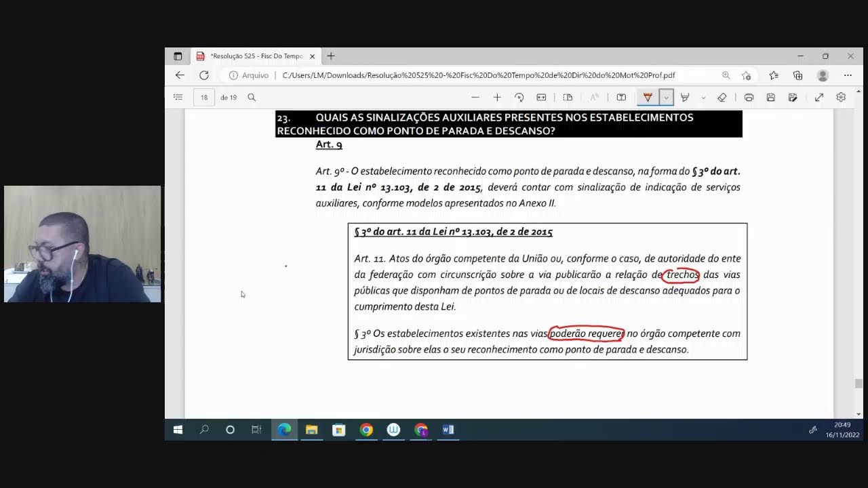Select the draw pen tool
The width and height of the screenshot is (868, 488).
point(648,98)
